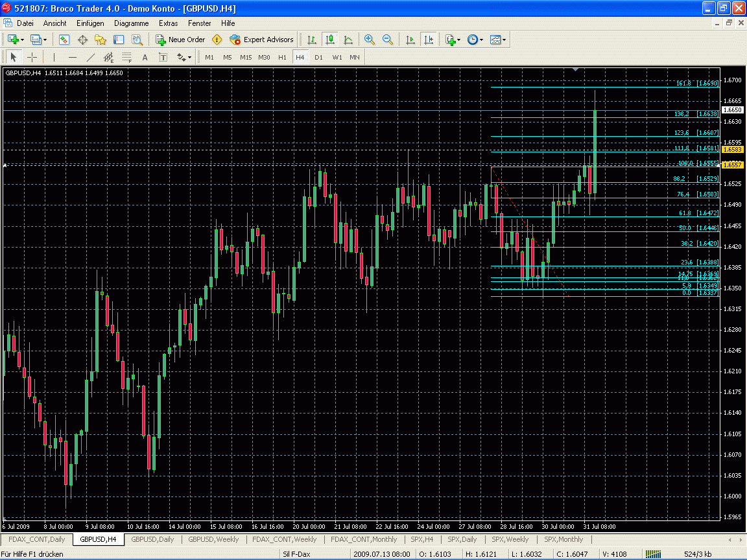
Task: Open the Indicators list dropdown
Action: click(453, 40)
